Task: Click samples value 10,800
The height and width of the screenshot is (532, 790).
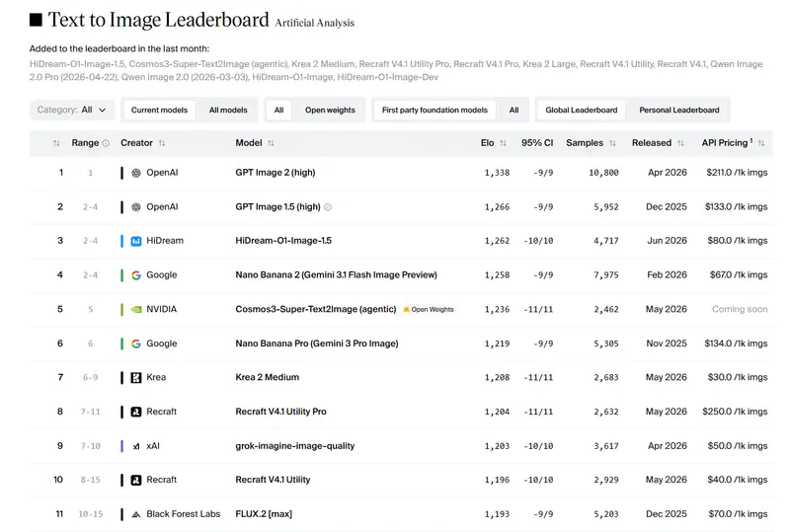Action: (x=603, y=173)
